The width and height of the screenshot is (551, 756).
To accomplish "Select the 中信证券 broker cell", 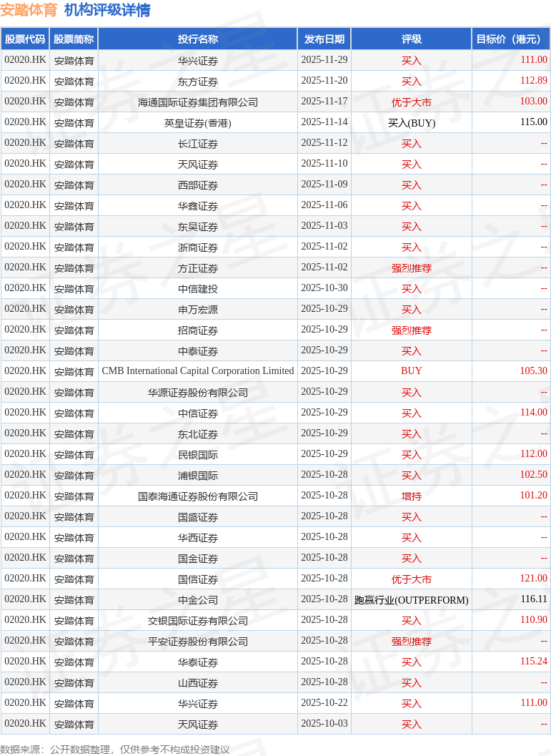I will [198, 413].
